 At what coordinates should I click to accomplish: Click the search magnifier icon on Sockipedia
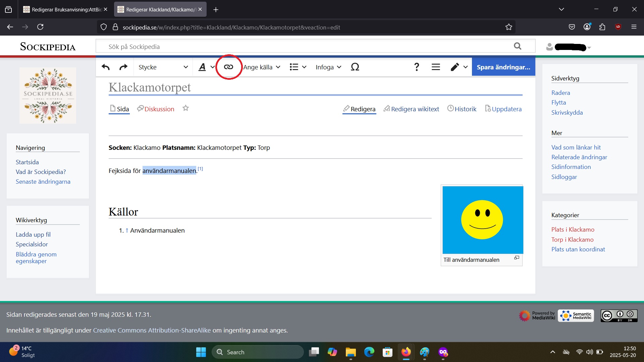pyautogui.click(x=518, y=46)
